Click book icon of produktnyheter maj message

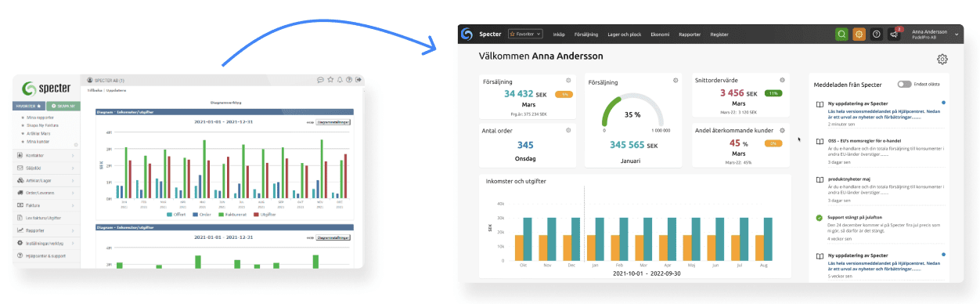[x=820, y=179]
